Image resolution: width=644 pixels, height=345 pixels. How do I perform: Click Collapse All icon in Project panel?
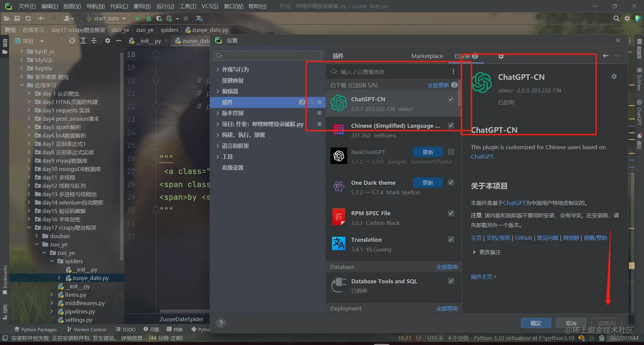[x=94, y=41]
